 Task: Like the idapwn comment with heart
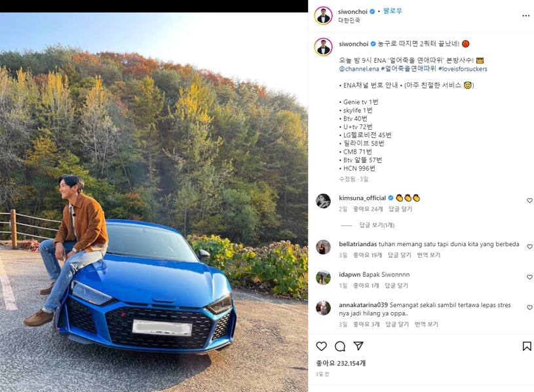pos(529,277)
